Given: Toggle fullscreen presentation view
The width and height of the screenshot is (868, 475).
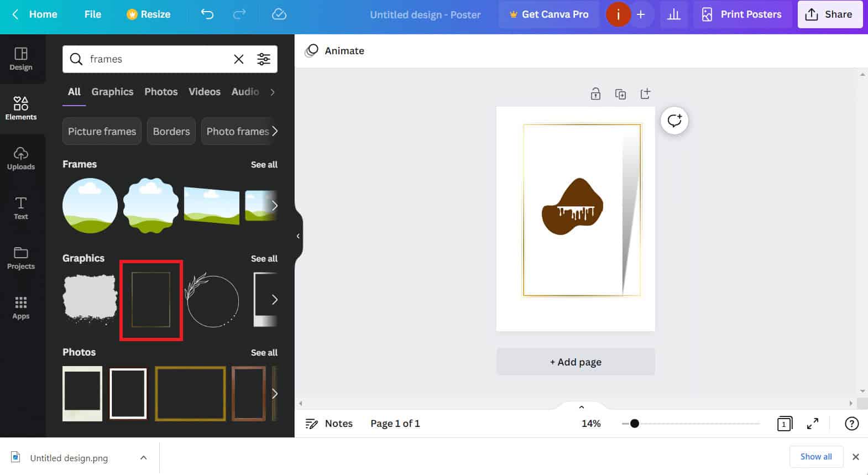Looking at the screenshot, I should [813, 424].
